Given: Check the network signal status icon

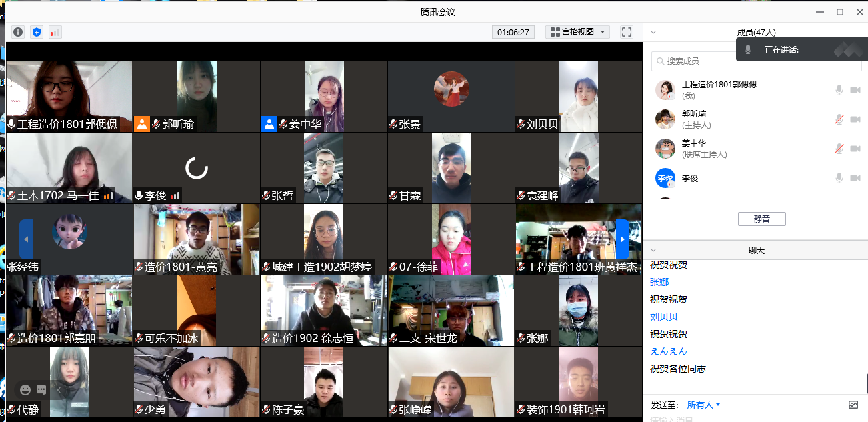Looking at the screenshot, I should point(55,32).
